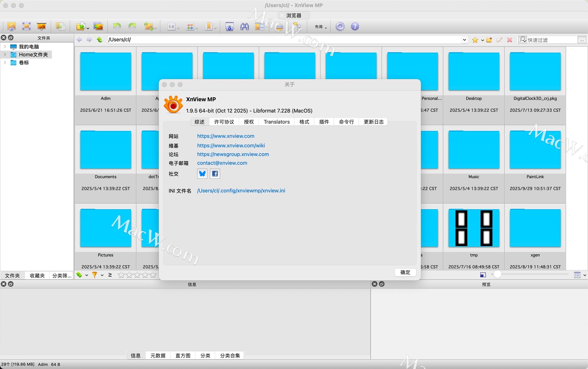Click the Facebook social icon
The height and width of the screenshot is (369, 588).
[215, 174]
